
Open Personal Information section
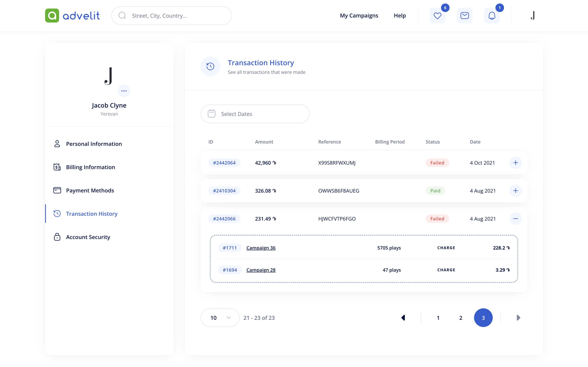[94, 144]
